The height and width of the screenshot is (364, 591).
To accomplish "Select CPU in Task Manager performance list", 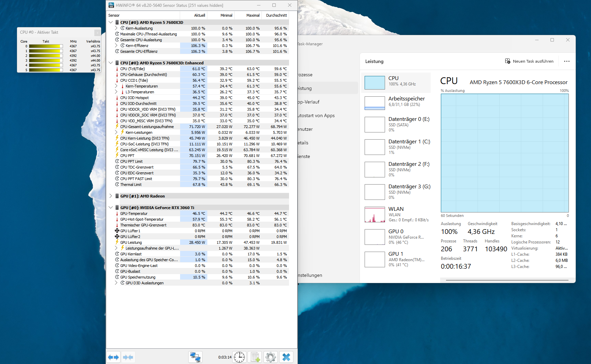I will 396,82.
